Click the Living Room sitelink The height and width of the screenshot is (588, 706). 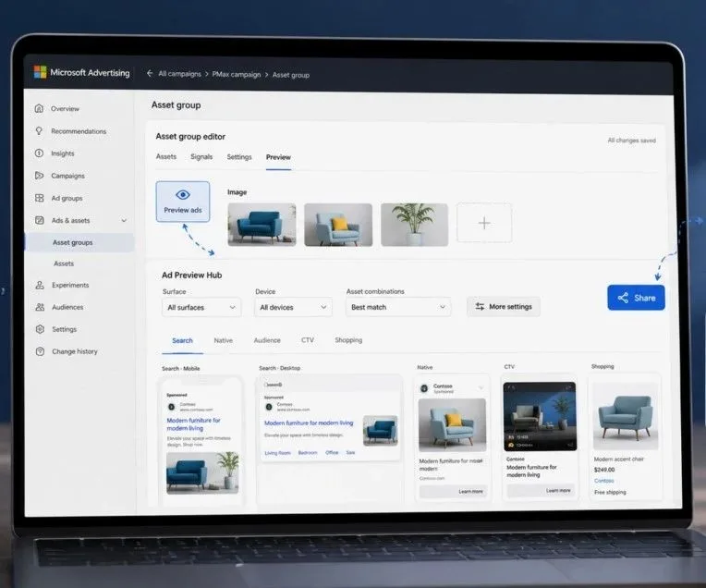[278, 453]
